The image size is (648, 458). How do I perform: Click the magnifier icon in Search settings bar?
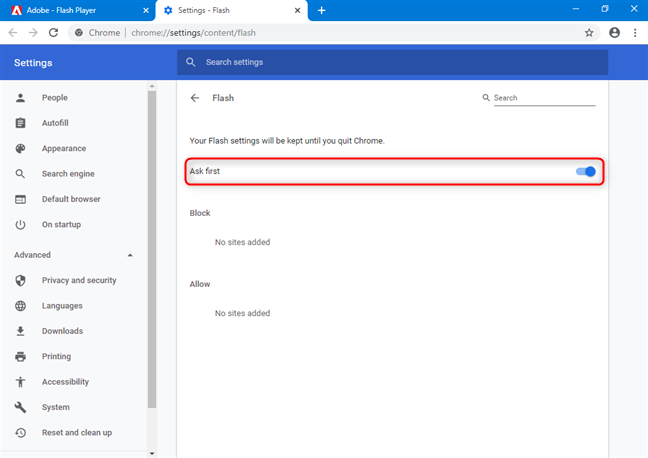pos(191,62)
